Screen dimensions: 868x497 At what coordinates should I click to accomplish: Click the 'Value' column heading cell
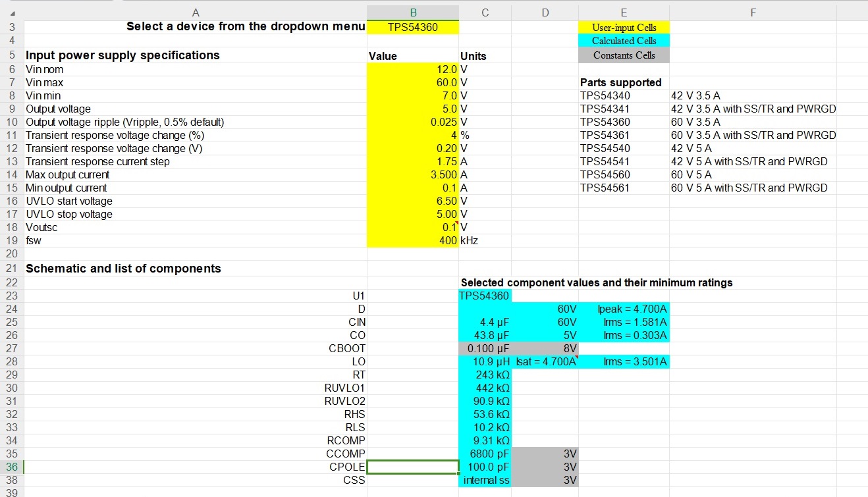[413, 56]
